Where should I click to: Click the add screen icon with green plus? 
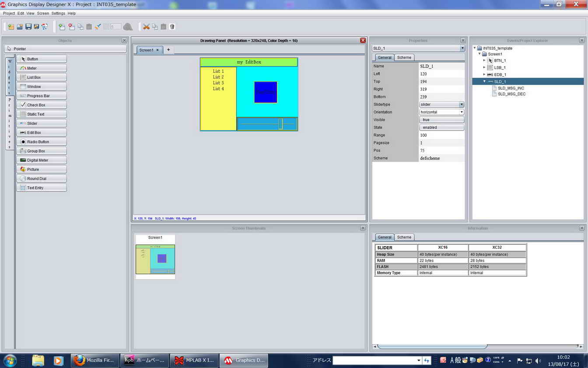coord(62,27)
